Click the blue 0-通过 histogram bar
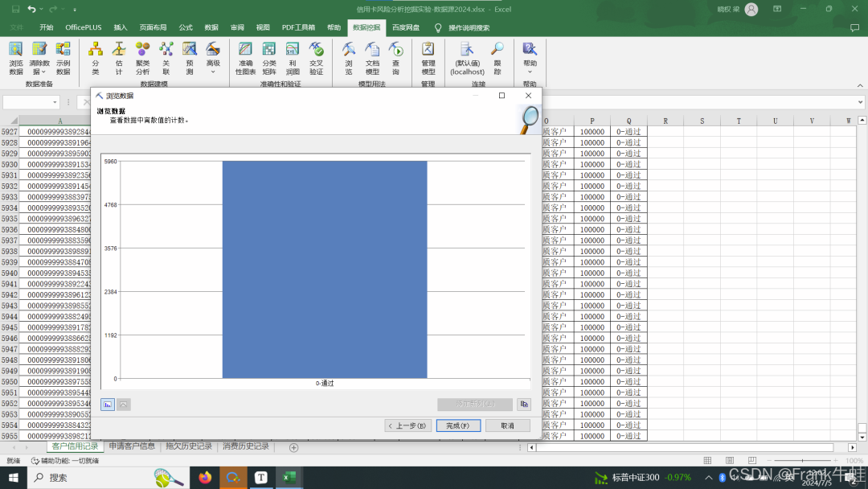 pyautogui.click(x=324, y=269)
